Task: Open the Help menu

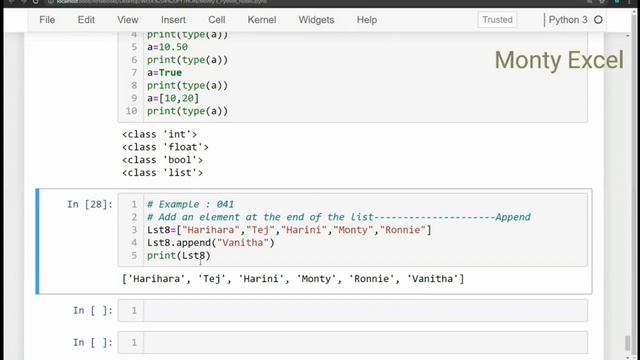Action: point(367,20)
